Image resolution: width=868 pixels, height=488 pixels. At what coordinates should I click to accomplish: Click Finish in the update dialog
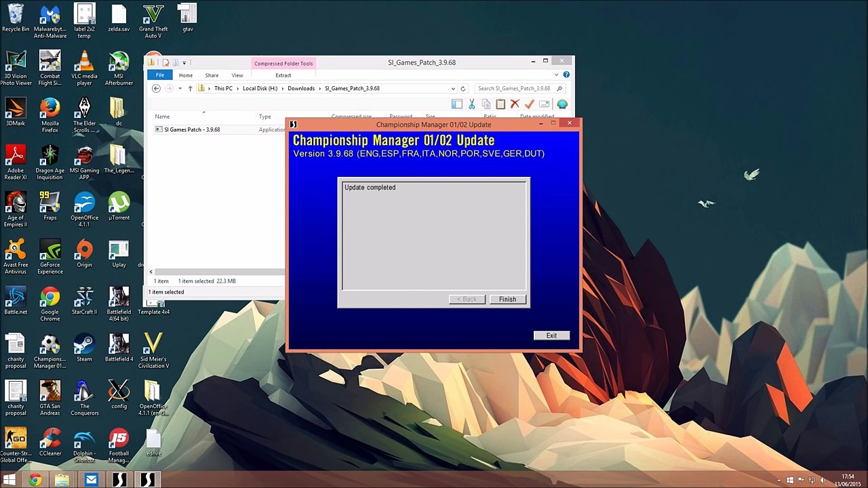coord(507,300)
